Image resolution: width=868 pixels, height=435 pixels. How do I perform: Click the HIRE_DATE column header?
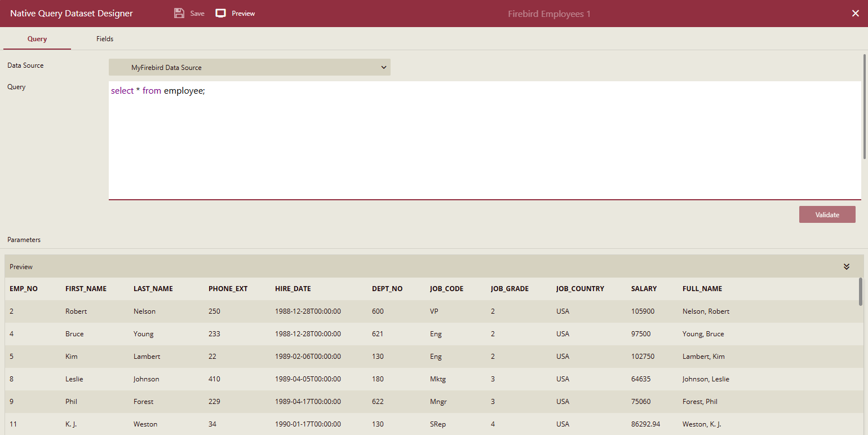click(293, 288)
